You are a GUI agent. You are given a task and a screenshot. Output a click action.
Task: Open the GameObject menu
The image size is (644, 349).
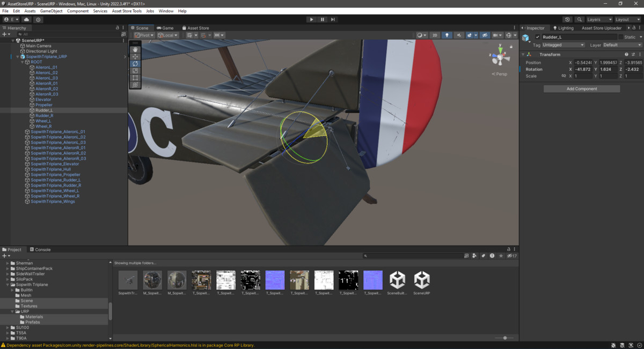(x=51, y=10)
